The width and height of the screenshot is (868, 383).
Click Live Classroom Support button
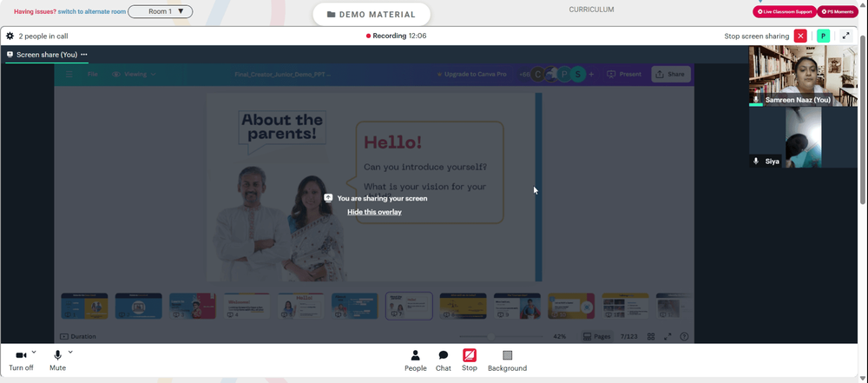(785, 11)
